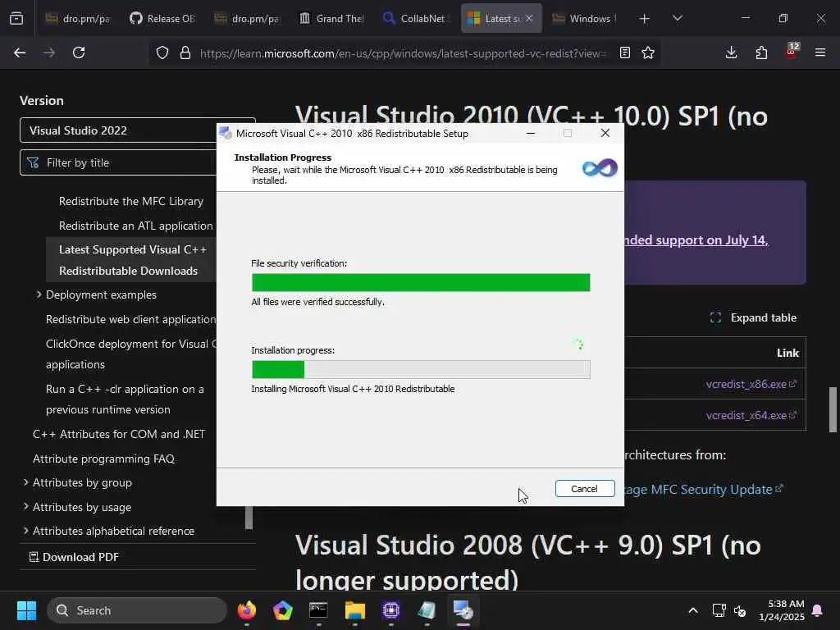Click the sidebar table-of-contents scrollbar
This screenshot has width=840, height=630.
click(x=249, y=518)
